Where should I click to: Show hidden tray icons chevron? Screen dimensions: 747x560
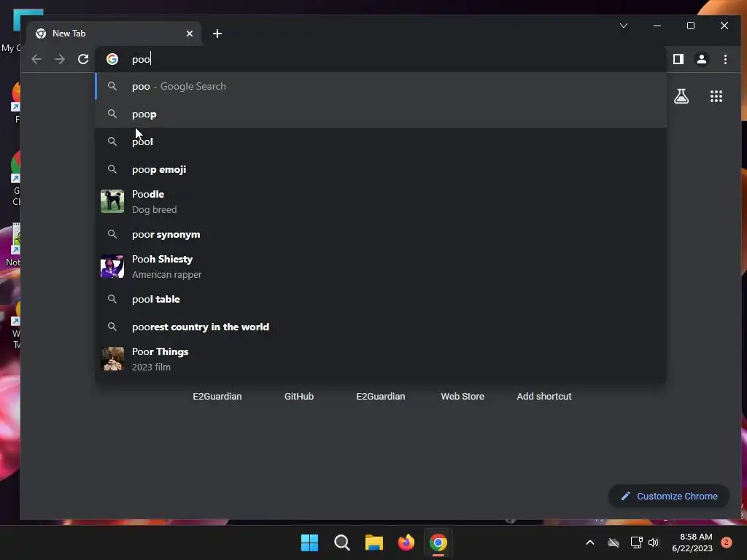click(x=589, y=542)
